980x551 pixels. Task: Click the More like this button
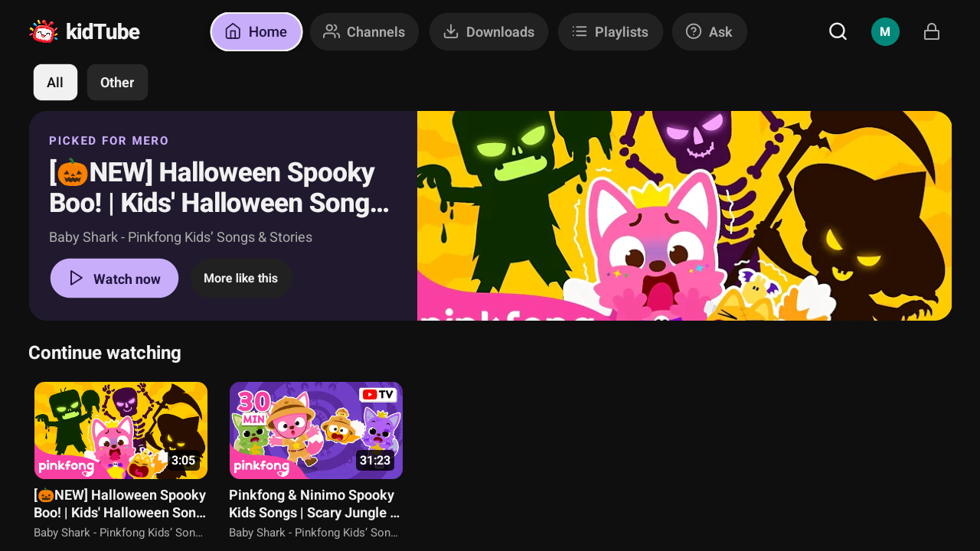pyautogui.click(x=241, y=279)
